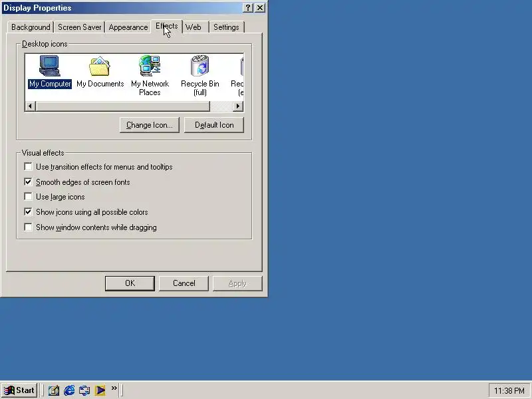The image size is (532, 399).
Task: Click the Cancel button
Action: [184, 283]
